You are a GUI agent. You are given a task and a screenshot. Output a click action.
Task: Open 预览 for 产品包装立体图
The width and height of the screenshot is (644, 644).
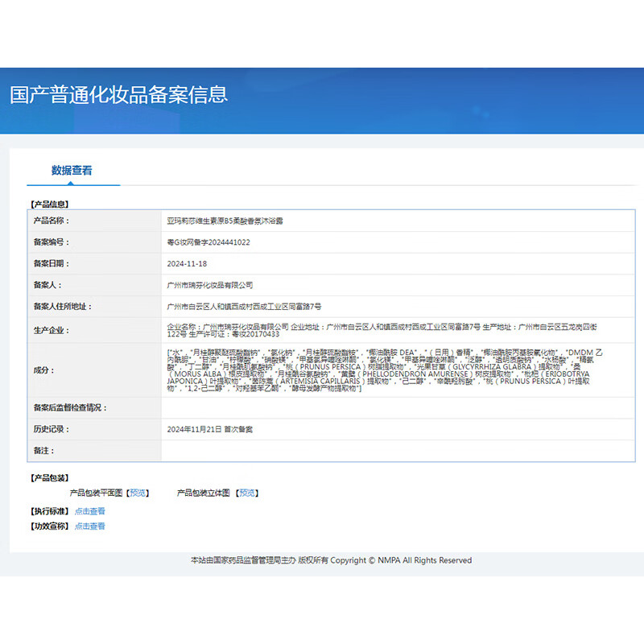248,492
